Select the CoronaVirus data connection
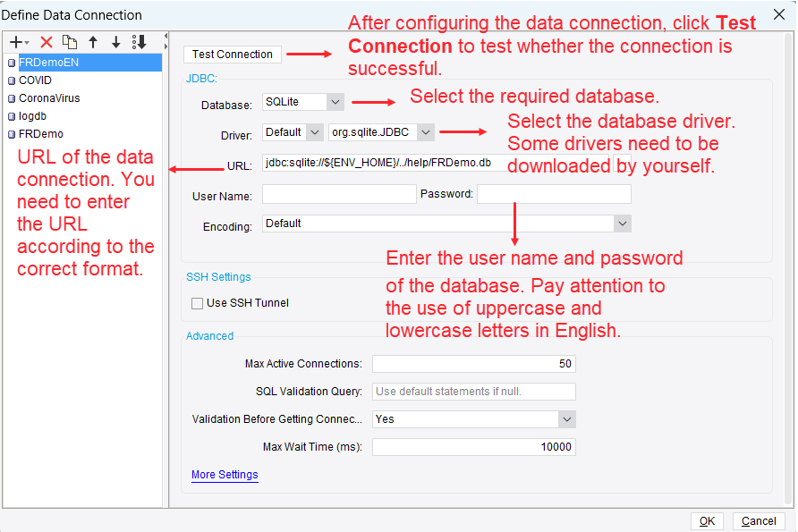The image size is (798, 532). [49, 98]
